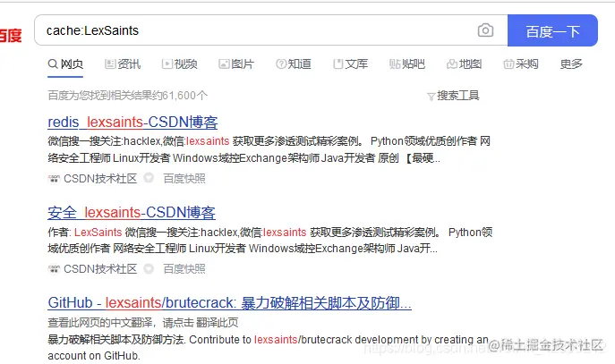
Task: Click the camera image-search icon
Action: pyautogui.click(x=485, y=30)
